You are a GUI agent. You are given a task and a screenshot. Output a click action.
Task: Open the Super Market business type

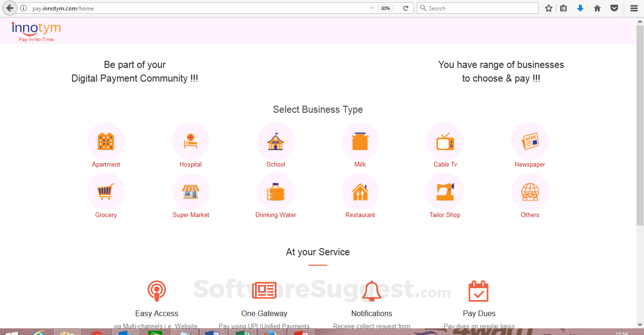(190, 192)
